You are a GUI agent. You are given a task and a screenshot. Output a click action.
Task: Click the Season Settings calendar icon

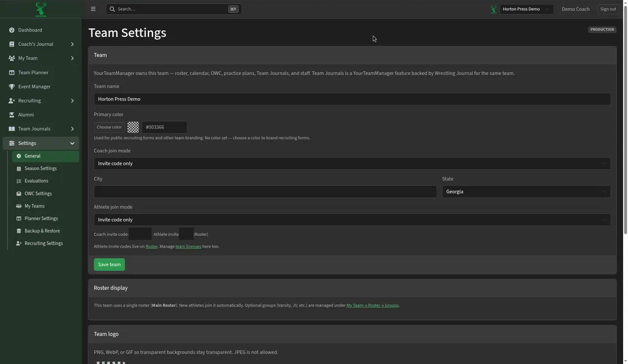19,169
